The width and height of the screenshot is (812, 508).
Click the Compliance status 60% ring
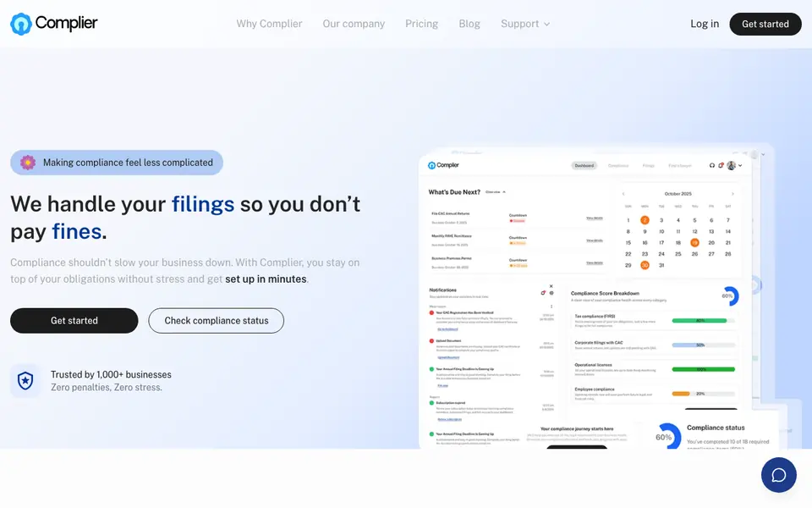coord(667,437)
